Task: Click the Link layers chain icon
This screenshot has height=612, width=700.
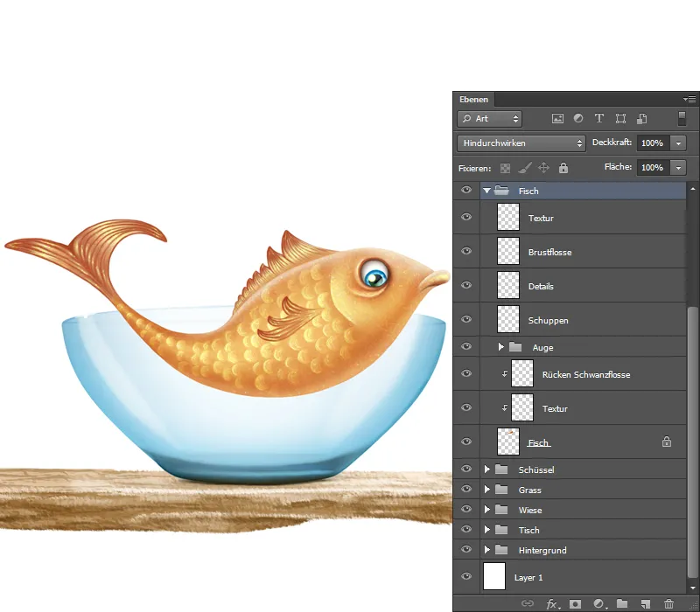Action: (526, 603)
